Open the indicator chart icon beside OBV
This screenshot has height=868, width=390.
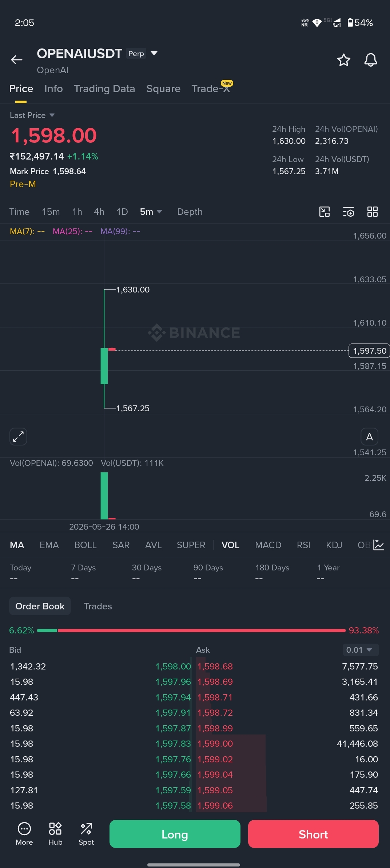pyautogui.click(x=379, y=545)
